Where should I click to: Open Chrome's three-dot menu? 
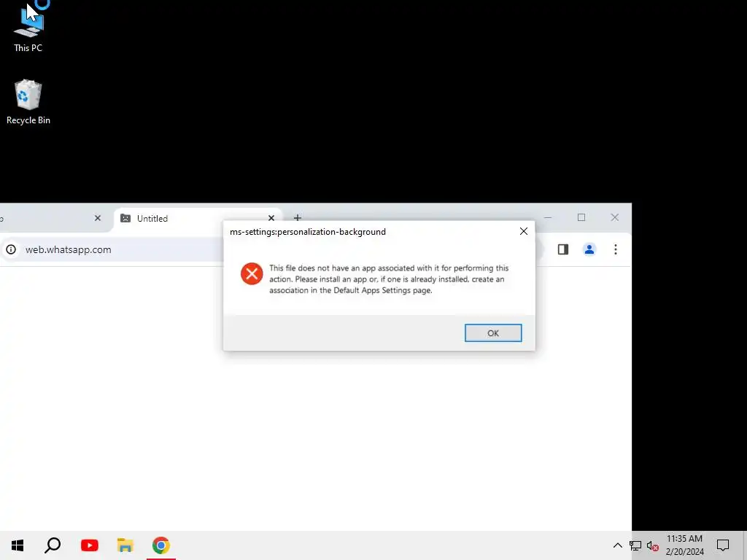coord(616,249)
